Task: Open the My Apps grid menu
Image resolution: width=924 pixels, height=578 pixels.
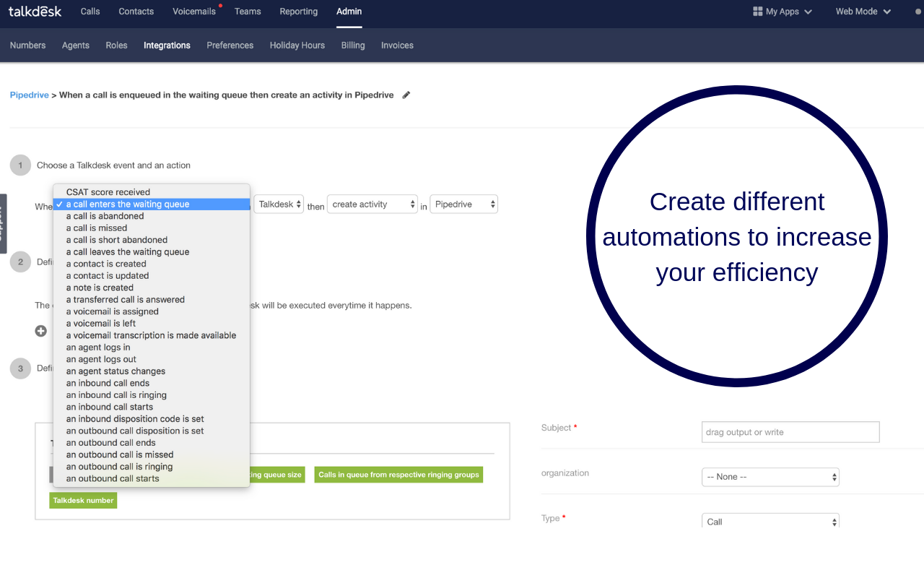Action: tap(783, 12)
